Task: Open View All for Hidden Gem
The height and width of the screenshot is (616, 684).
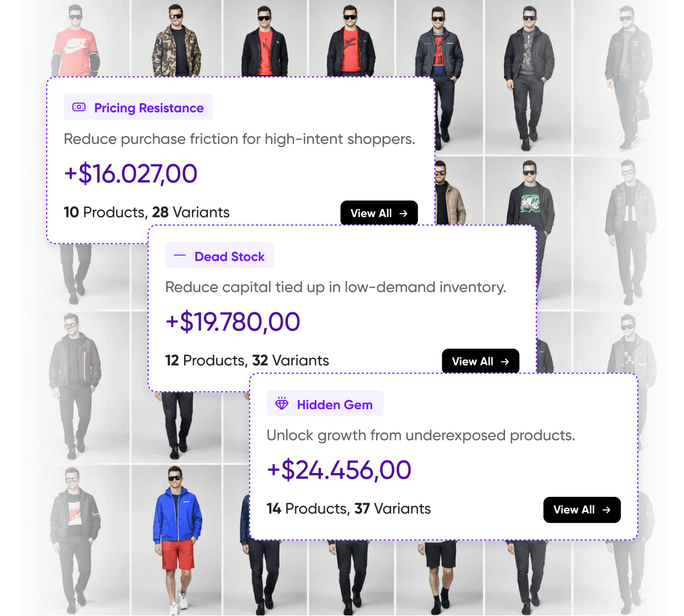Action: click(582, 509)
